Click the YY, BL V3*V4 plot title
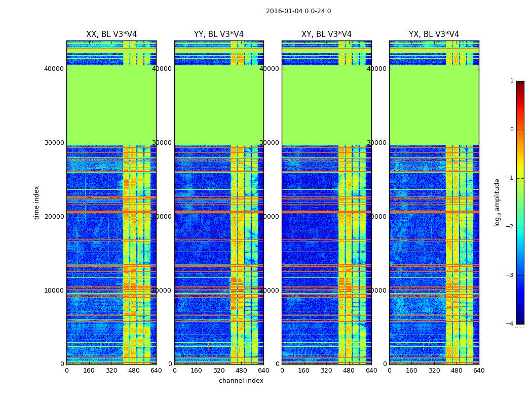This screenshot has height=405, width=532. pos(219,34)
